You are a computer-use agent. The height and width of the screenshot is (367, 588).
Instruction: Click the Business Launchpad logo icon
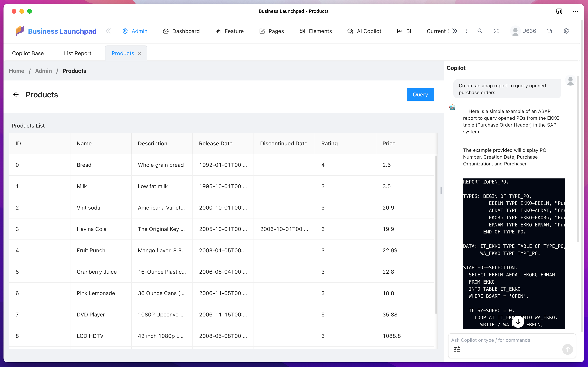tap(20, 31)
